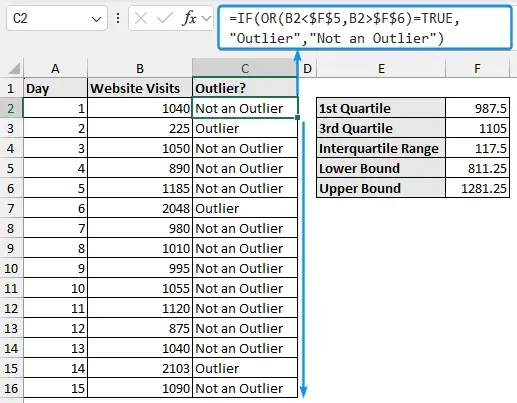
Task: Expand the Name Box dropdown arrow
Action: click(x=96, y=19)
